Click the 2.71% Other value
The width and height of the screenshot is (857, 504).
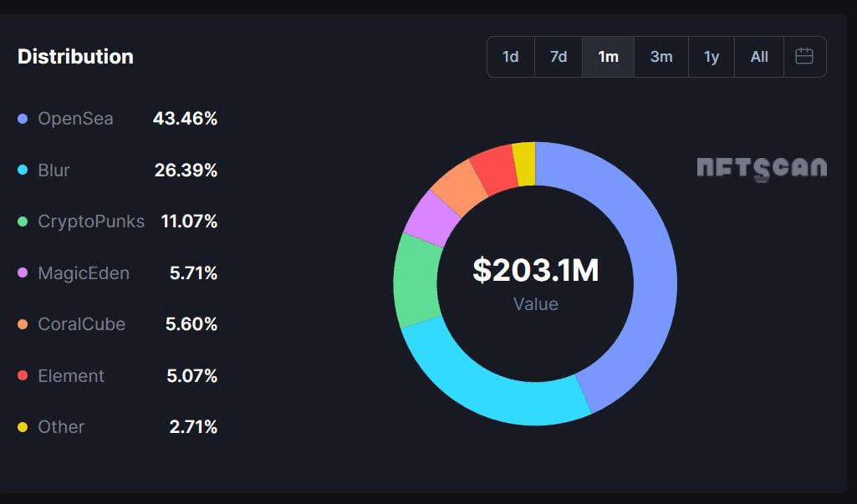point(193,427)
